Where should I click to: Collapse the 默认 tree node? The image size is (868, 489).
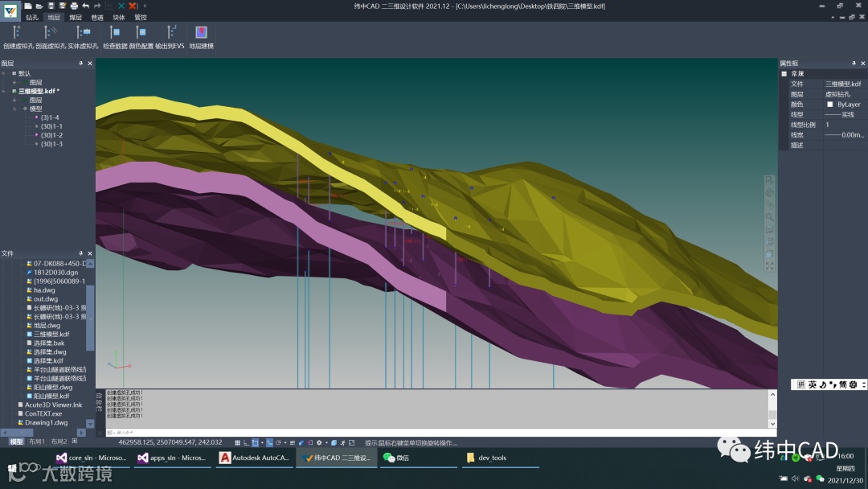coord(4,74)
